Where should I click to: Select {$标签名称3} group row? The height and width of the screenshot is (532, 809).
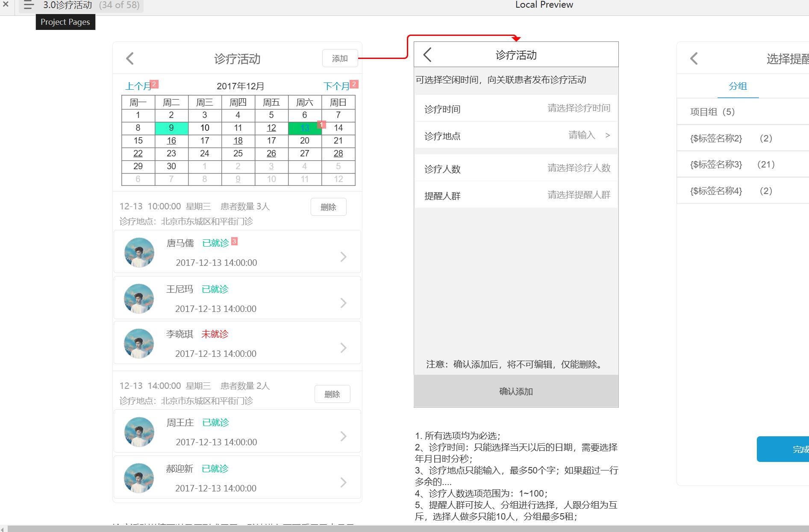coord(743,165)
